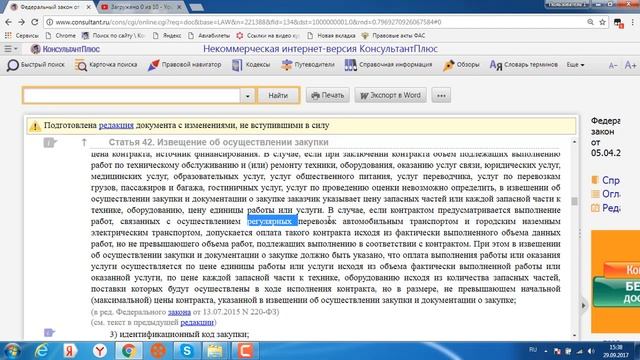Open Сервисы apps bookmark
The width and height of the screenshot is (640, 360).
[22, 36]
